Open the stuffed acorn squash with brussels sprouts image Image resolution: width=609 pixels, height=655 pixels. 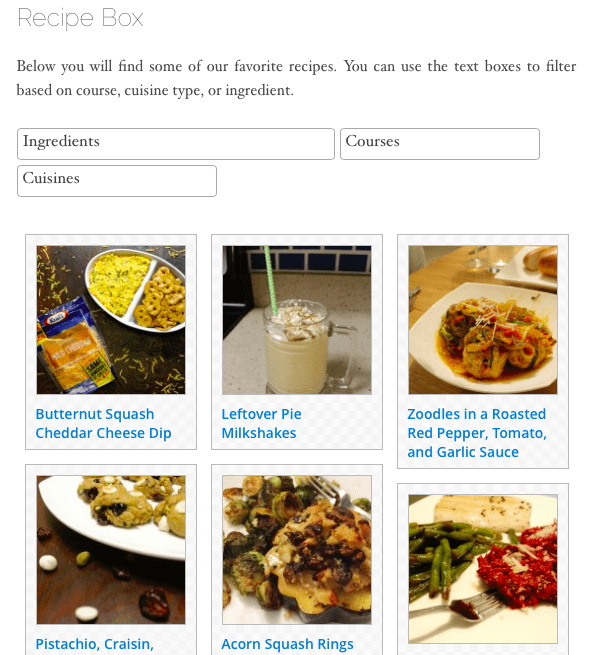297,550
